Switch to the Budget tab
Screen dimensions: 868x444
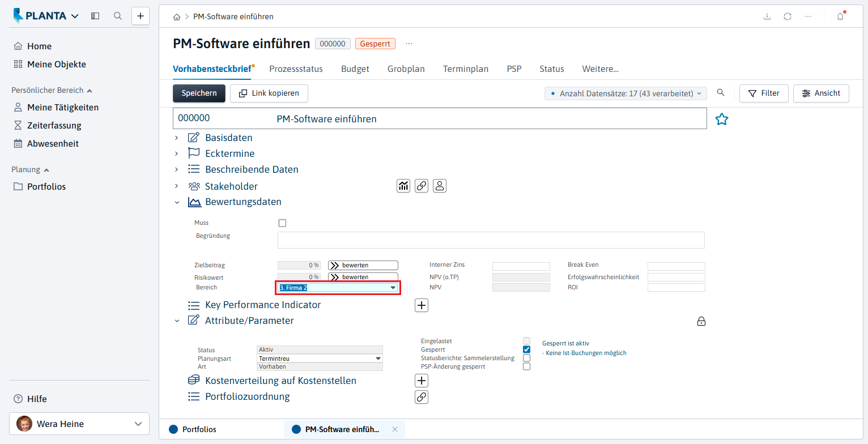coord(355,69)
